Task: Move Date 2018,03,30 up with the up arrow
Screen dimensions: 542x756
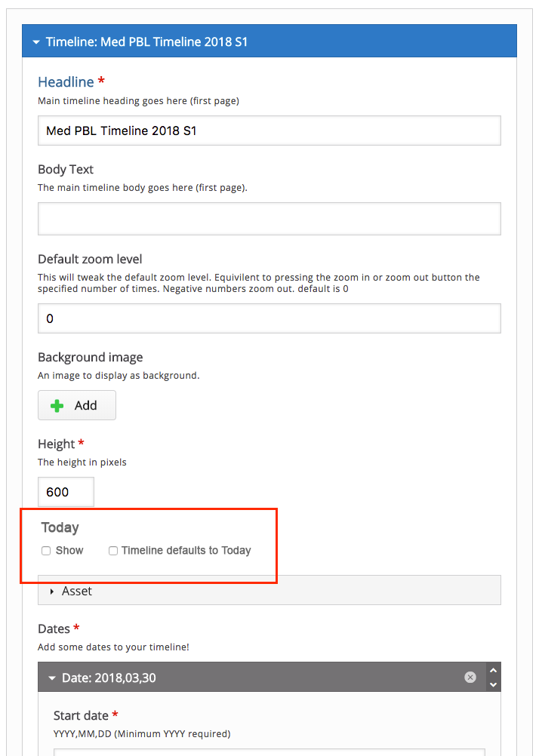Action: (x=493, y=670)
